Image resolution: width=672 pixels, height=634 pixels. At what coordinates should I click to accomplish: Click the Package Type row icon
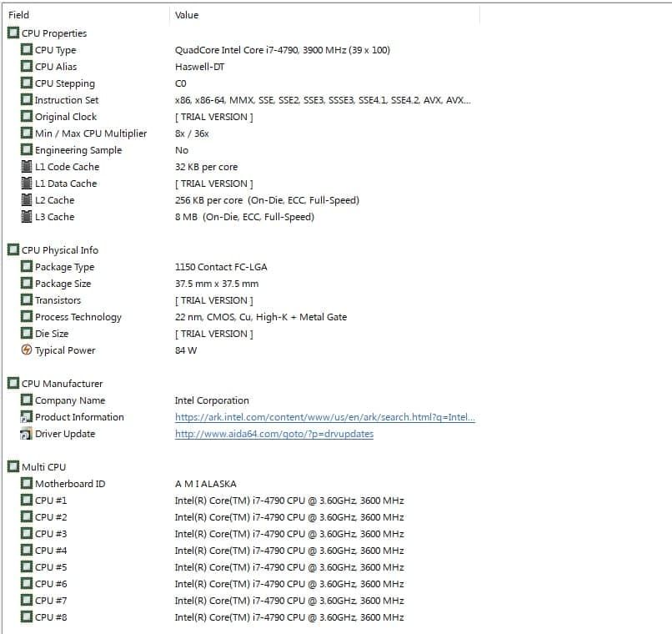tap(27, 266)
